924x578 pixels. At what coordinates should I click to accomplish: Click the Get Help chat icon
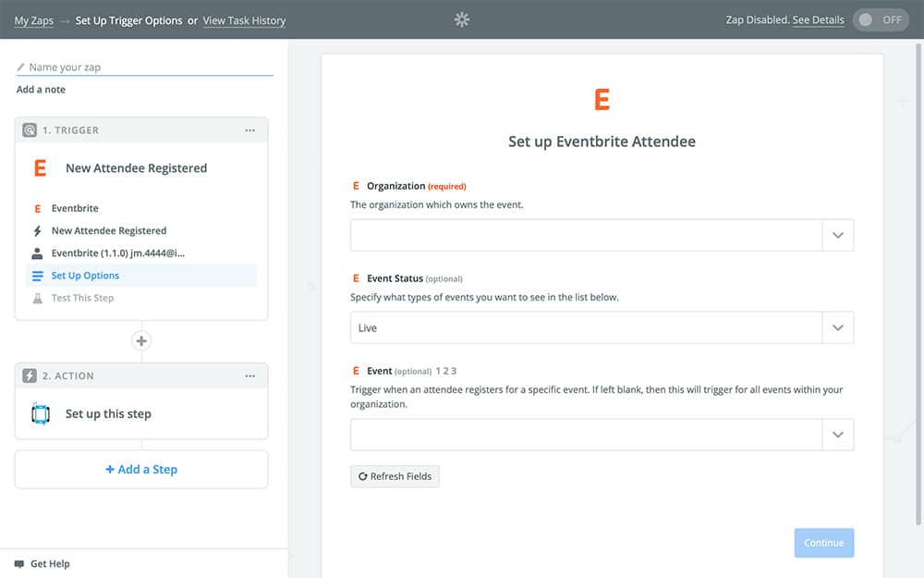[18, 564]
